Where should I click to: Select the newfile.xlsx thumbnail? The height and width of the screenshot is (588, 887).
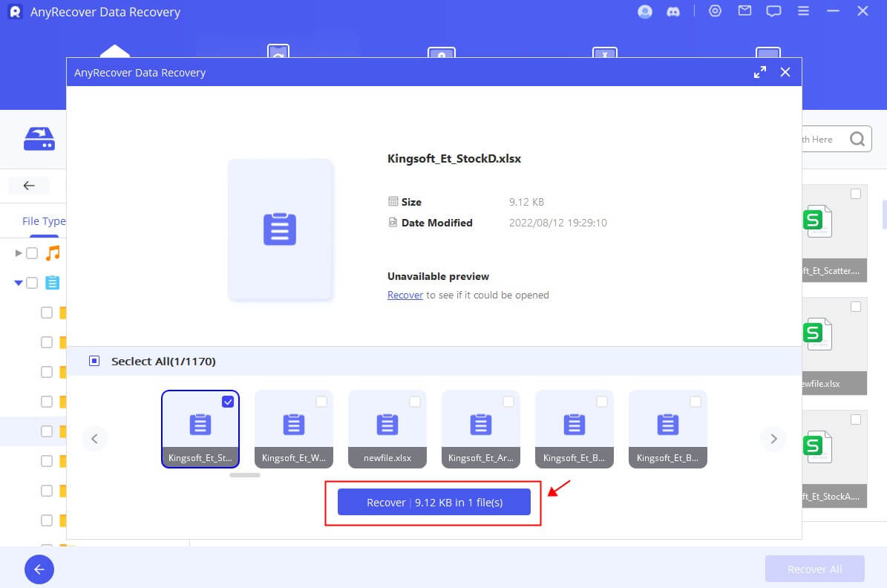tap(387, 428)
